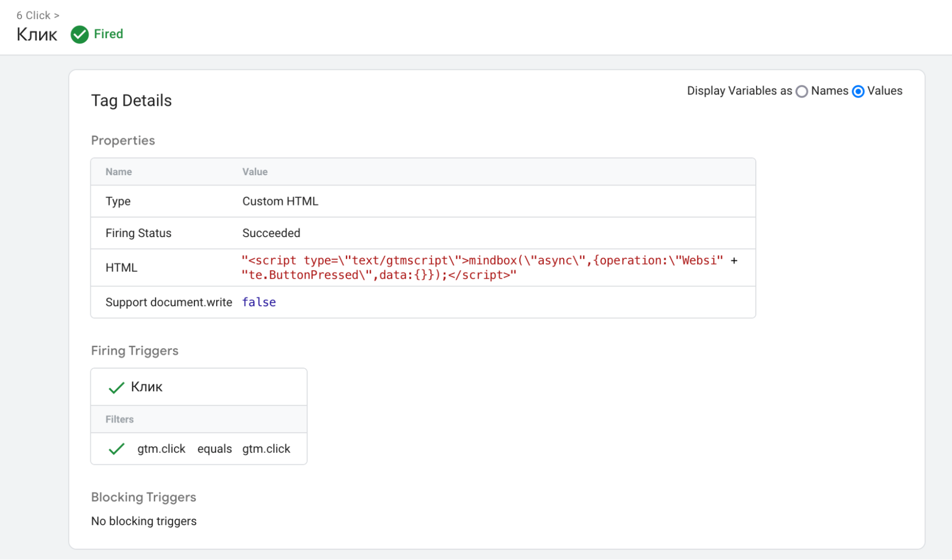Click the 'Name' column header
Image resolution: width=952 pixels, height=560 pixels.
pyautogui.click(x=119, y=172)
